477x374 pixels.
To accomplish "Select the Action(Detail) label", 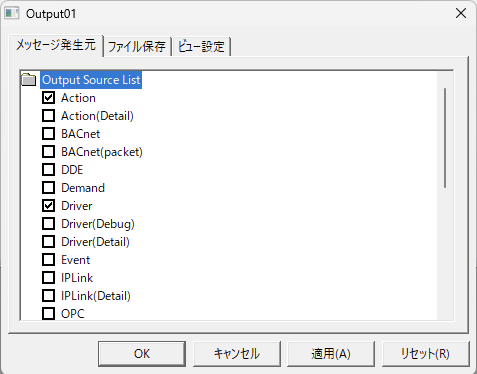I will pos(97,116).
